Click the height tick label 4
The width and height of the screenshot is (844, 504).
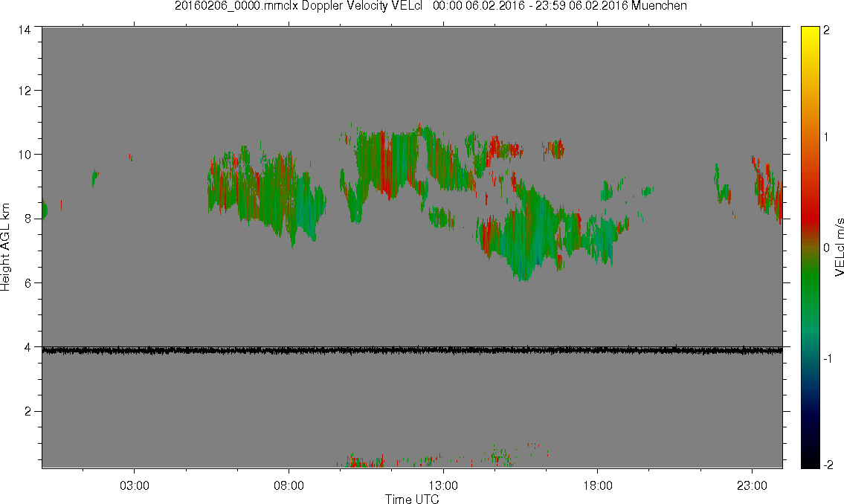pos(28,347)
